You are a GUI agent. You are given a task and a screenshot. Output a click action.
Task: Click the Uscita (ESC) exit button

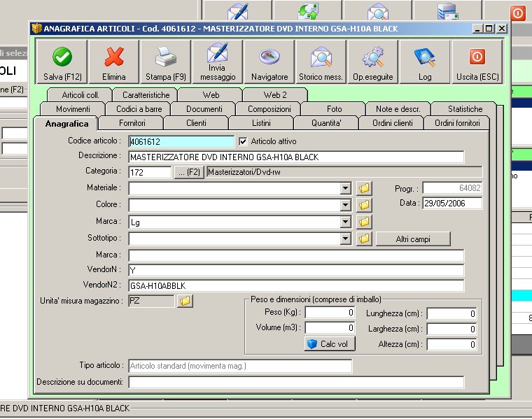(x=476, y=62)
